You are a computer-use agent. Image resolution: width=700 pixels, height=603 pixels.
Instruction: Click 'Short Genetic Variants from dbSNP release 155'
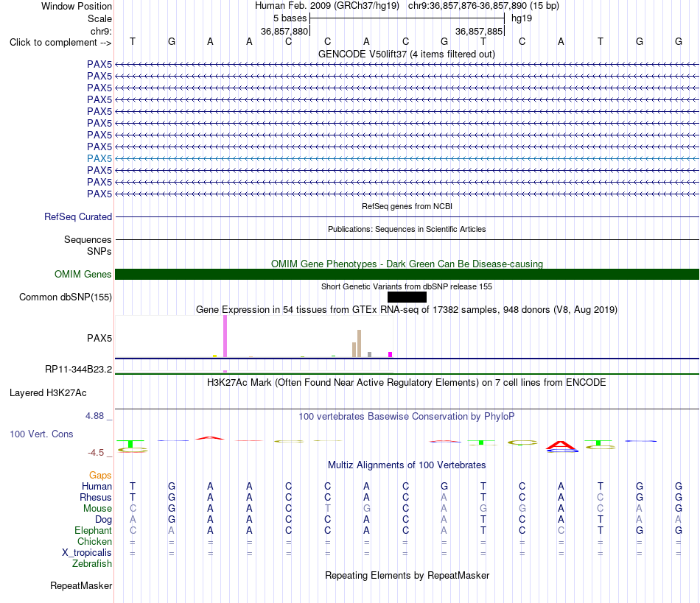(407, 287)
